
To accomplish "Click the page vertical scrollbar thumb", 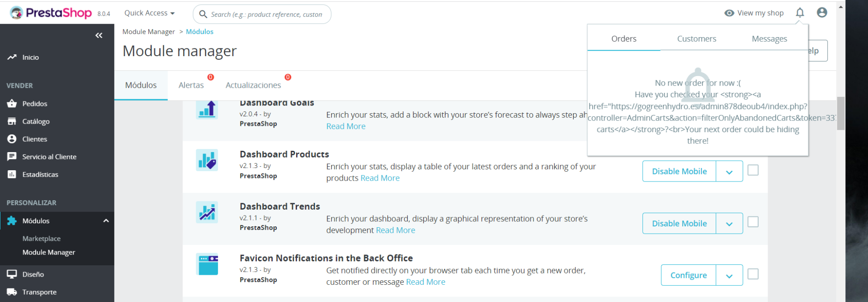I will pos(841,113).
